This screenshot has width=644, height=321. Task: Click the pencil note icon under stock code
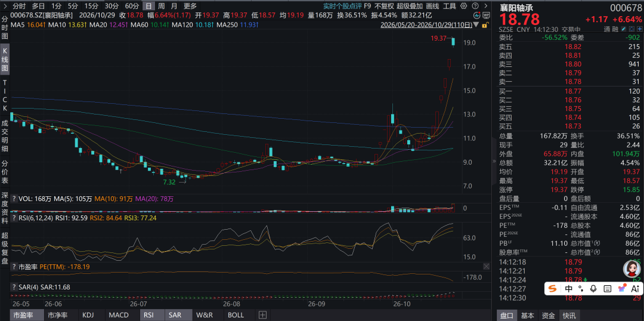pyautogui.click(x=625, y=30)
